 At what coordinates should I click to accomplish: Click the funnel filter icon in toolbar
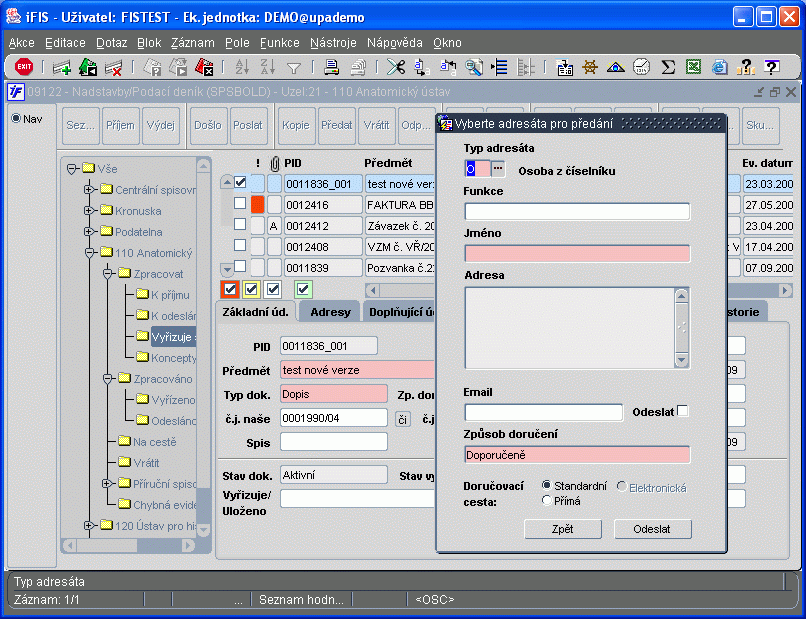coord(294,67)
